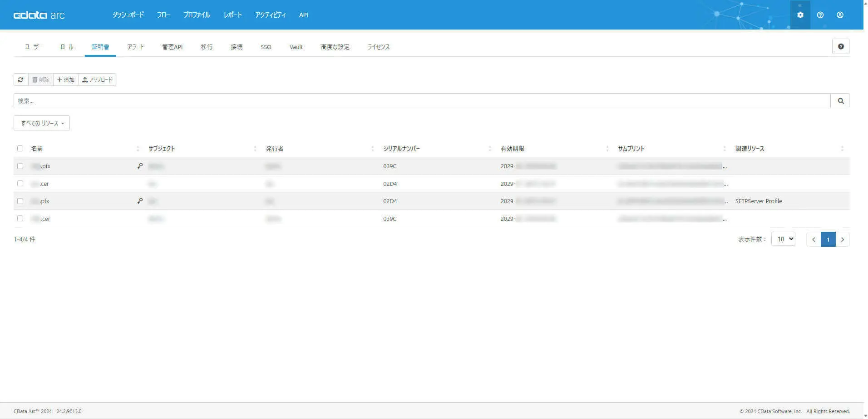This screenshot has width=868, height=419.
Task: Toggle the select-all checkbox in table header
Action: (x=20, y=149)
